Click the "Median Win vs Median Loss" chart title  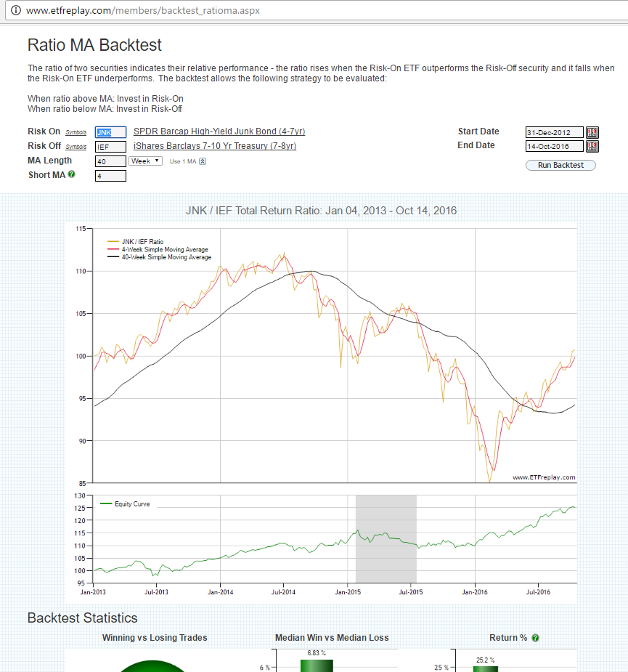pyautogui.click(x=332, y=638)
